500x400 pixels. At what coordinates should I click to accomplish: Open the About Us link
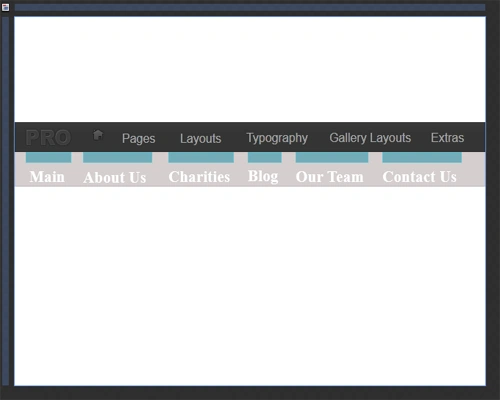pyautogui.click(x=115, y=177)
